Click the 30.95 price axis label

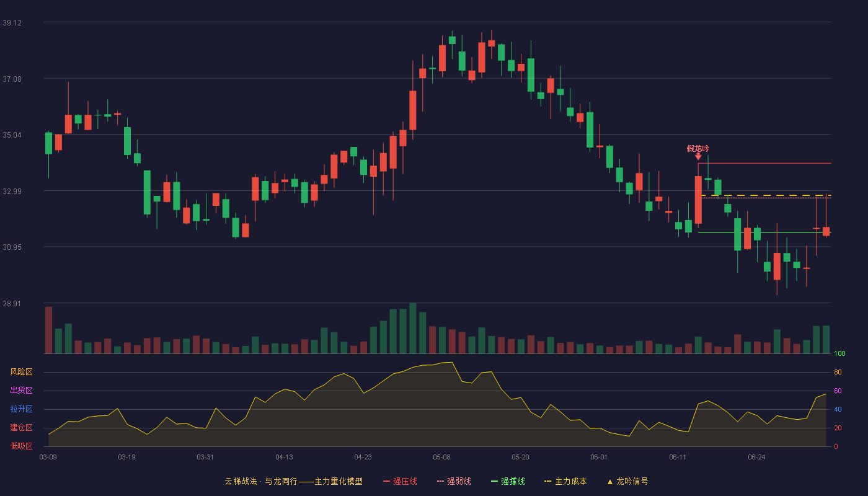pyautogui.click(x=12, y=247)
